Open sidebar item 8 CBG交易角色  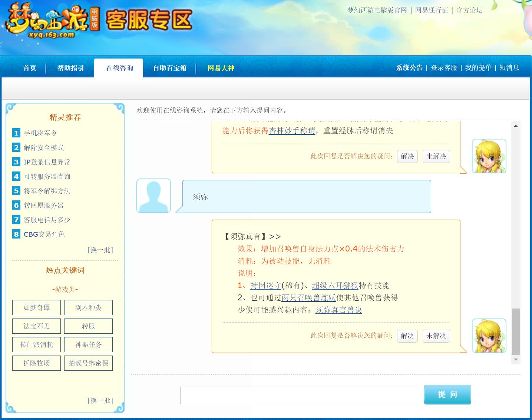pos(45,234)
